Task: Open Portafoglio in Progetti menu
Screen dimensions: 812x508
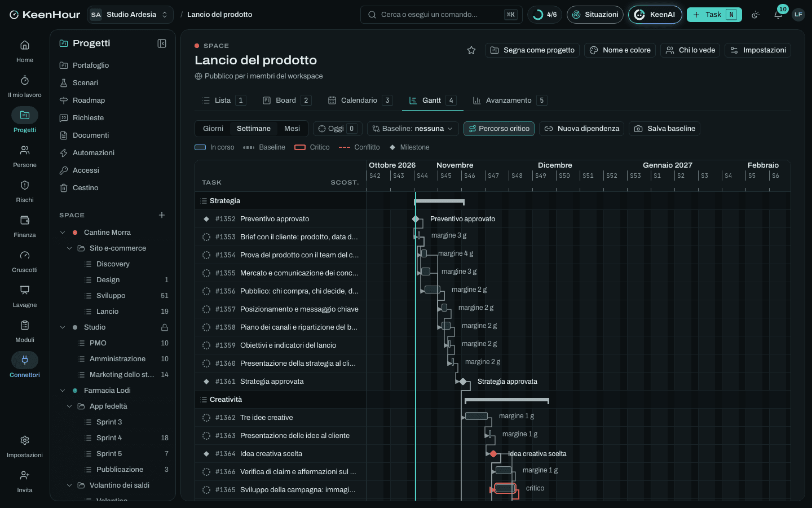Action: (113, 65)
